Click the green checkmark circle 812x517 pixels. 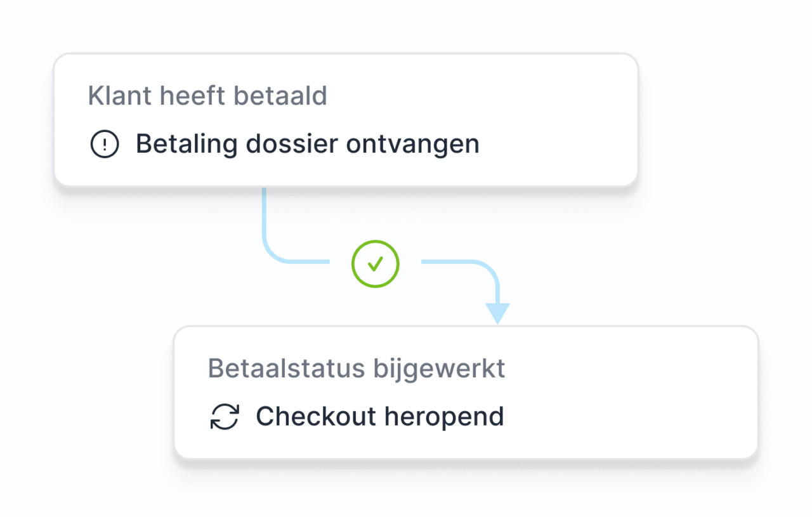[376, 264]
